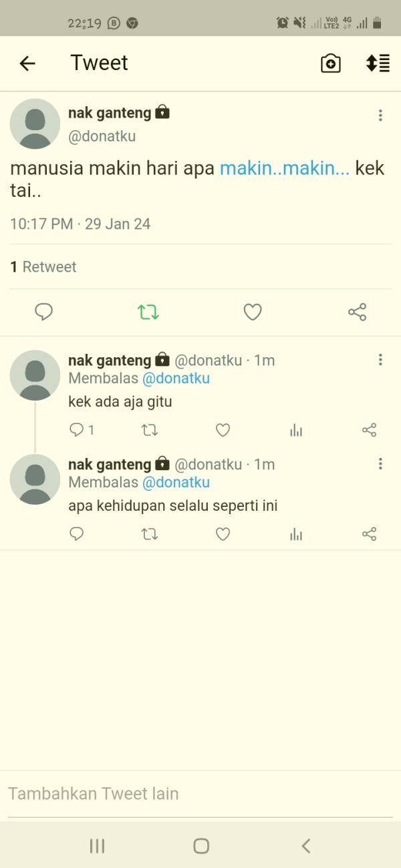
Task: Open main tweet's three-dot options menu
Action: 380,116
